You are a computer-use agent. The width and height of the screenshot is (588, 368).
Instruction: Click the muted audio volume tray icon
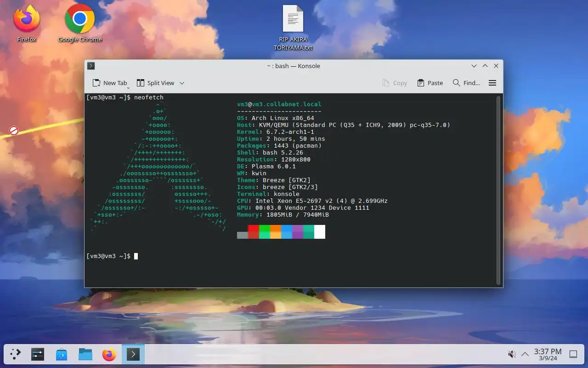(512, 354)
